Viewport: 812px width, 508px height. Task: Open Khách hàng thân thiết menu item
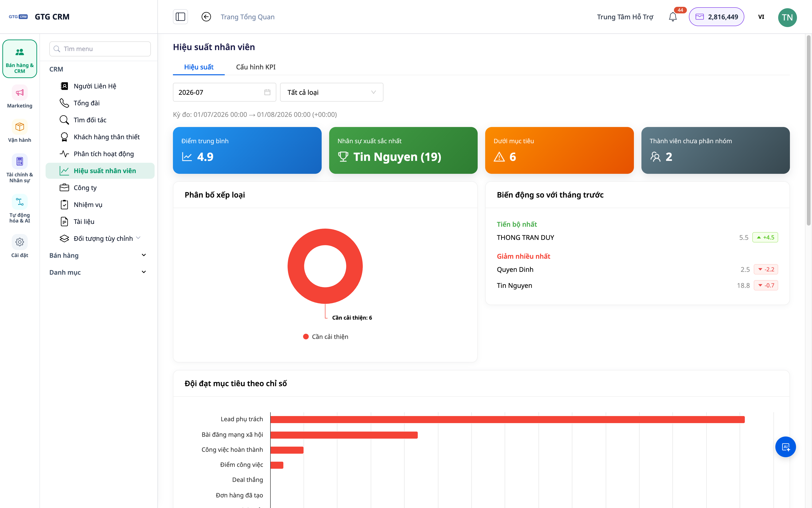pyautogui.click(x=100, y=137)
